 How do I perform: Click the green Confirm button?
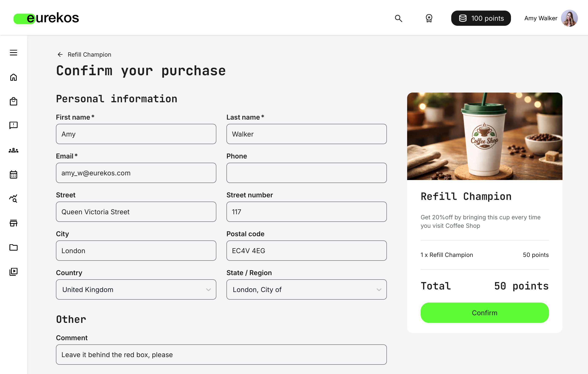coord(484,313)
